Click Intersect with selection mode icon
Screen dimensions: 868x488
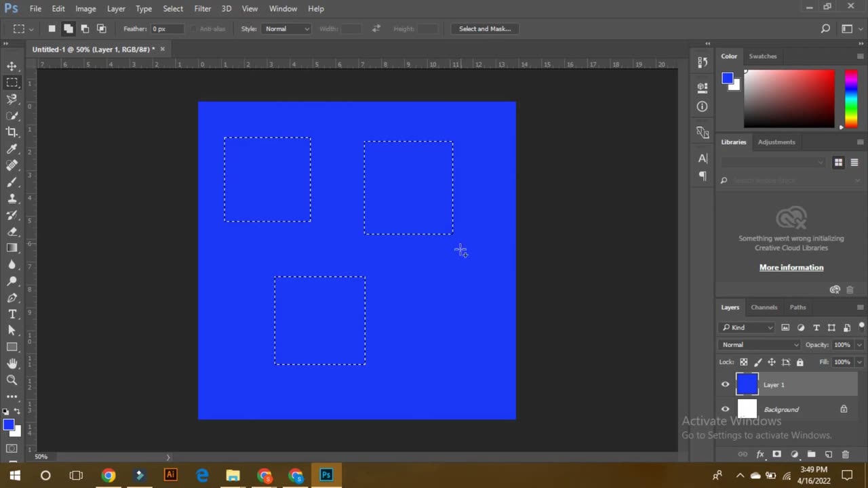tap(102, 28)
